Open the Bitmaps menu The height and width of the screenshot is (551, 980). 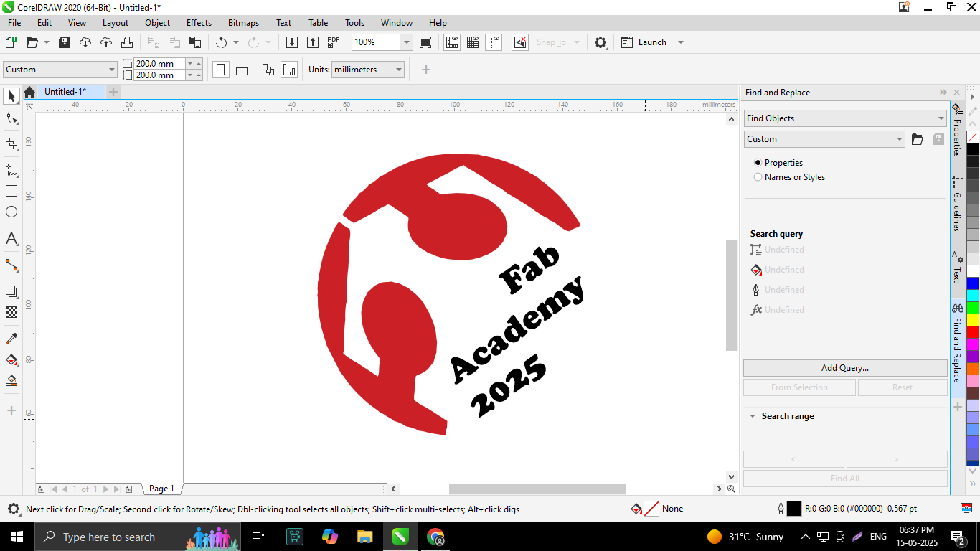click(x=243, y=23)
